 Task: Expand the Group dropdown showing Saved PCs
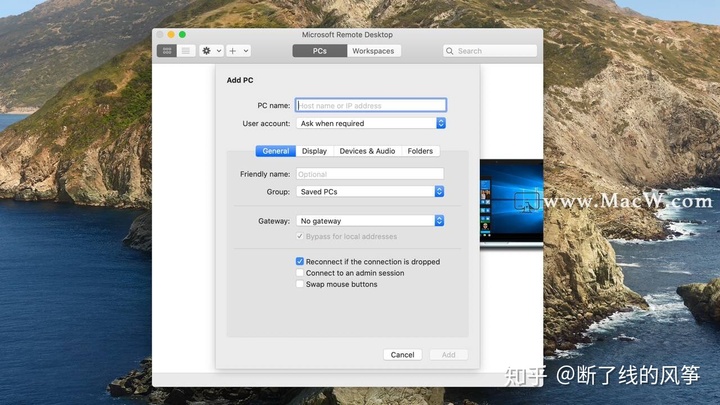[x=370, y=191]
